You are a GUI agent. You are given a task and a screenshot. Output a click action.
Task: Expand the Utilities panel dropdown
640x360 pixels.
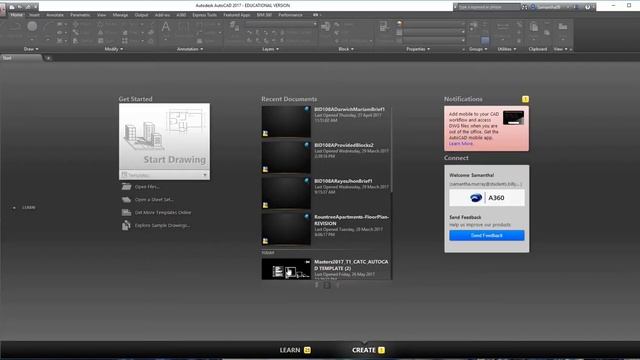[x=507, y=49]
